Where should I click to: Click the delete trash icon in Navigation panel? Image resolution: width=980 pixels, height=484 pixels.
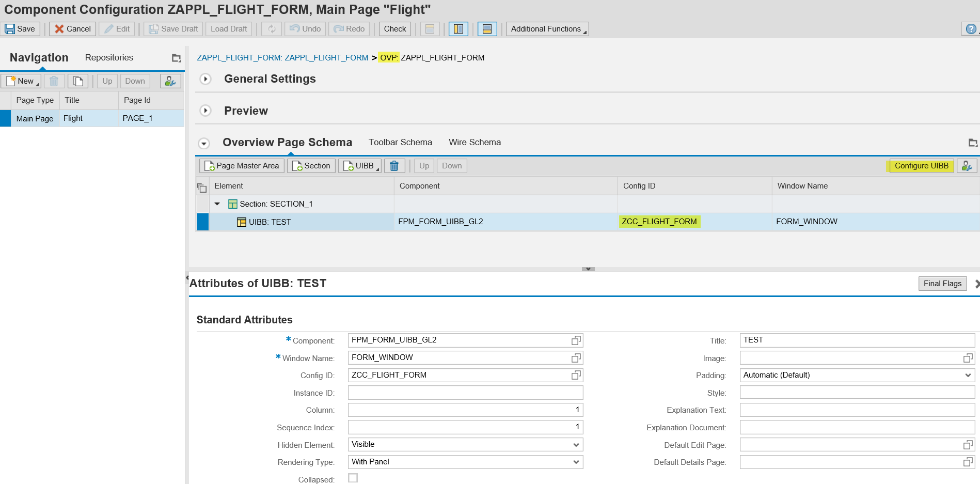54,81
